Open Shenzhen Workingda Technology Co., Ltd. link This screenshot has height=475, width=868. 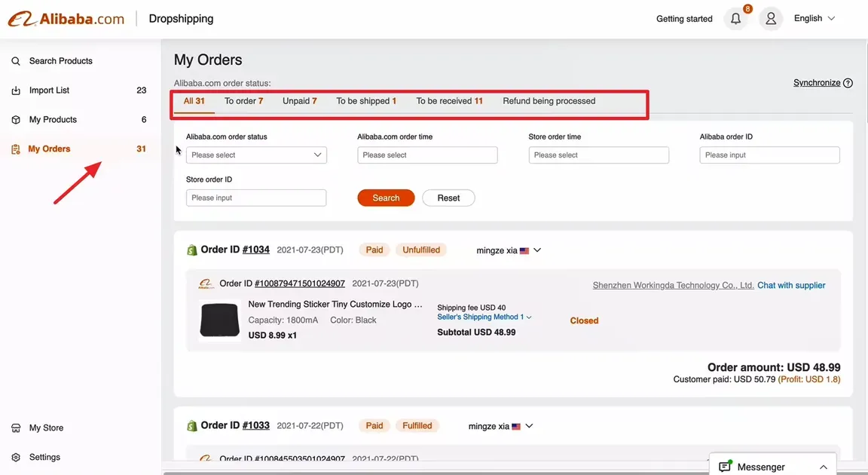tap(673, 285)
